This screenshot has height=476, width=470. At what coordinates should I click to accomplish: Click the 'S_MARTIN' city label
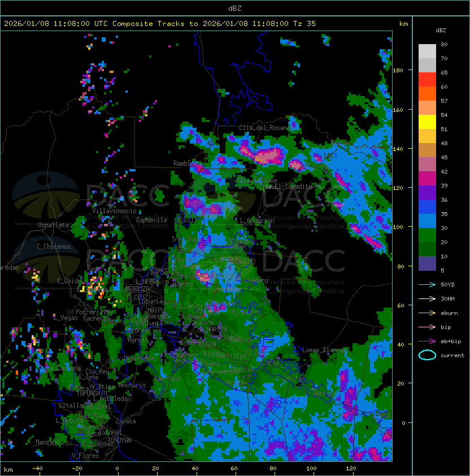(x=214, y=330)
